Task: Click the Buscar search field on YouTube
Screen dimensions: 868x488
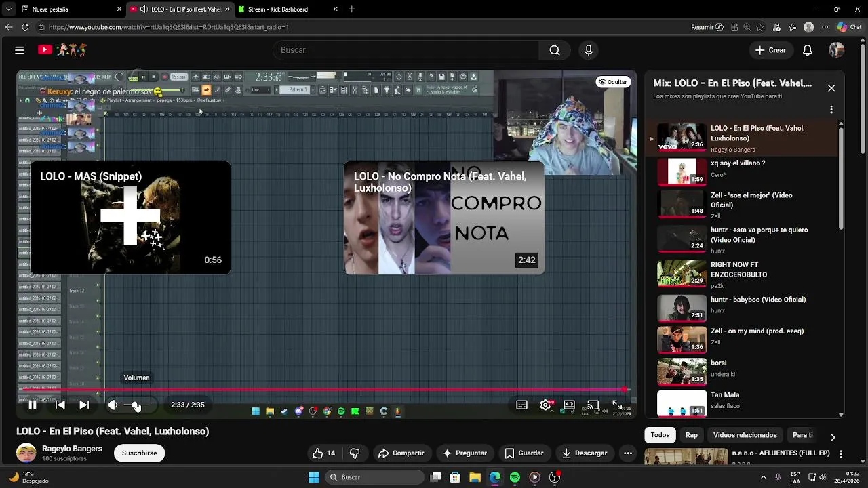Action: (407, 50)
